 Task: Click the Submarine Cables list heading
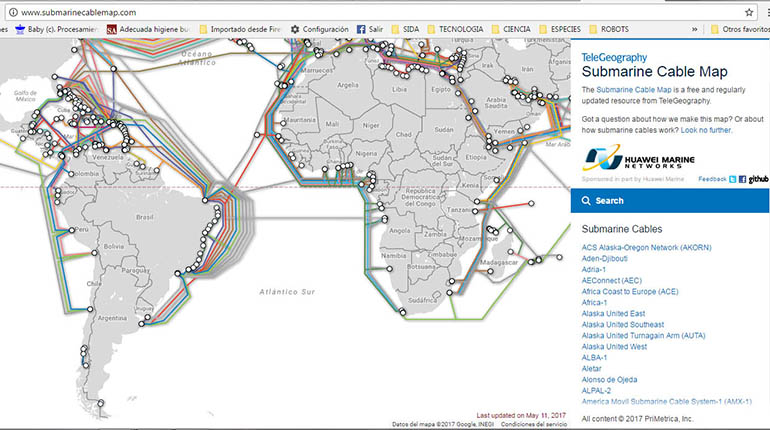(622, 229)
